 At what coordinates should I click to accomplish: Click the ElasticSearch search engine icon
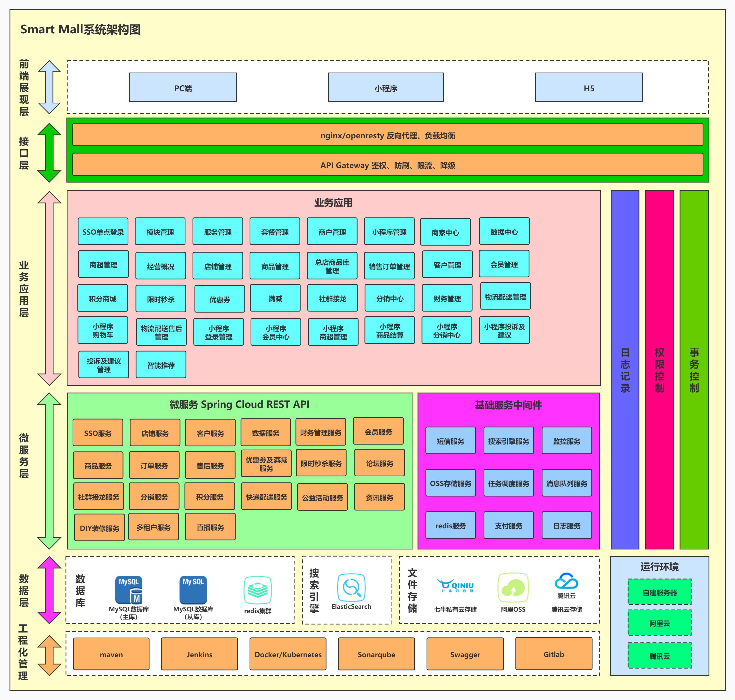pos(351,588)
